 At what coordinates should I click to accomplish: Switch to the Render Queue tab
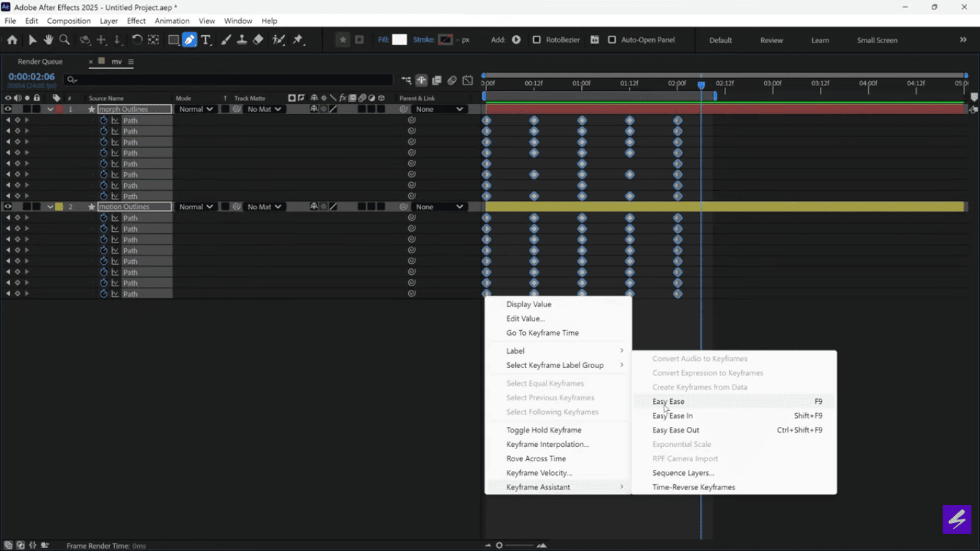[x=40, y=62]
